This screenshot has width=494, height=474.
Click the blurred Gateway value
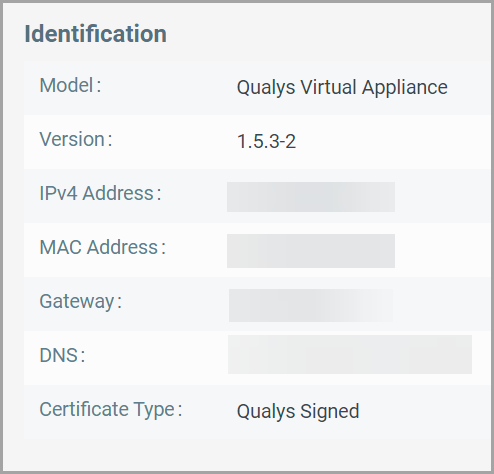point(311,305)
